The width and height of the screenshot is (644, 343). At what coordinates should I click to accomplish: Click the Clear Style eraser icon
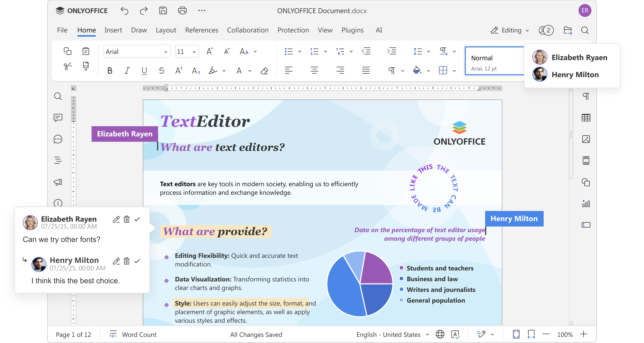tap(264, 71)
